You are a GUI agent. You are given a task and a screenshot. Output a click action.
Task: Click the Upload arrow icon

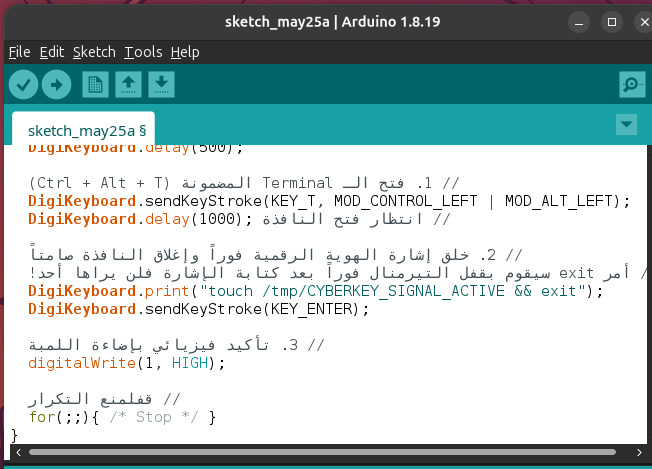pyautogui.click(x=57, y=85)
